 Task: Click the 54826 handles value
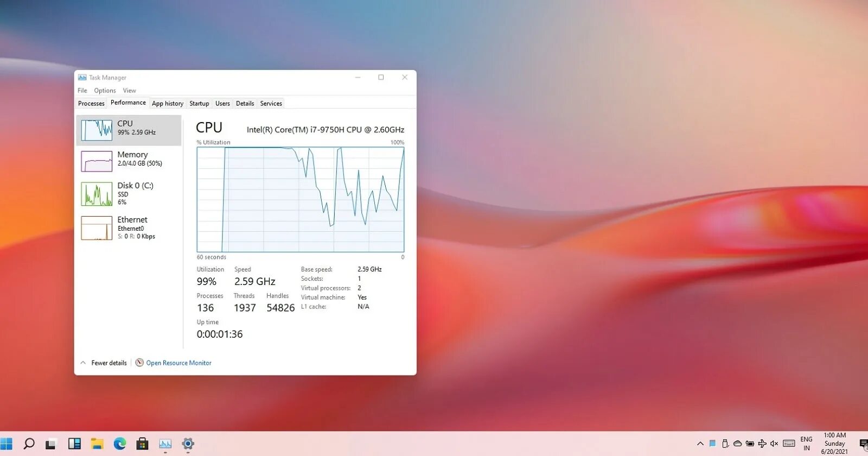tap(280, 308)
